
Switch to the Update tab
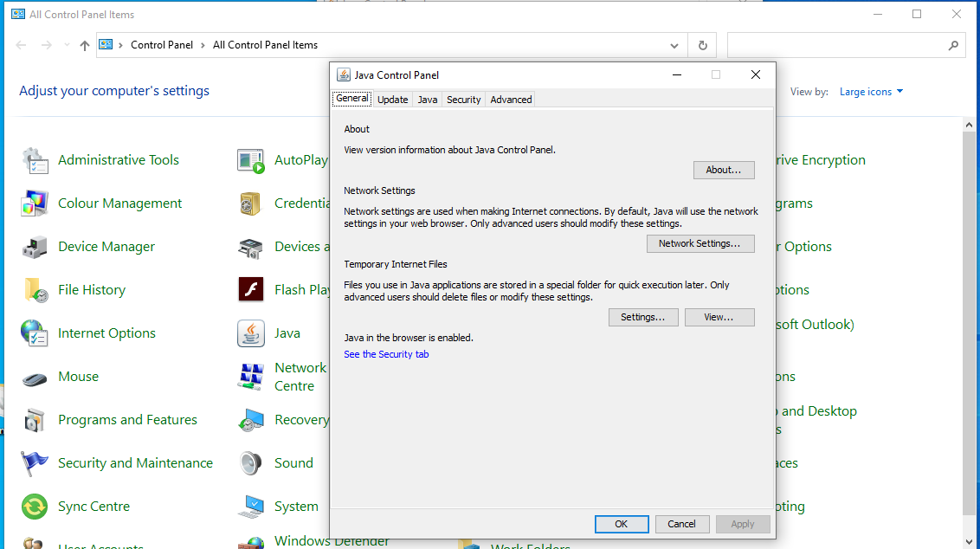[x=392, y=100]
